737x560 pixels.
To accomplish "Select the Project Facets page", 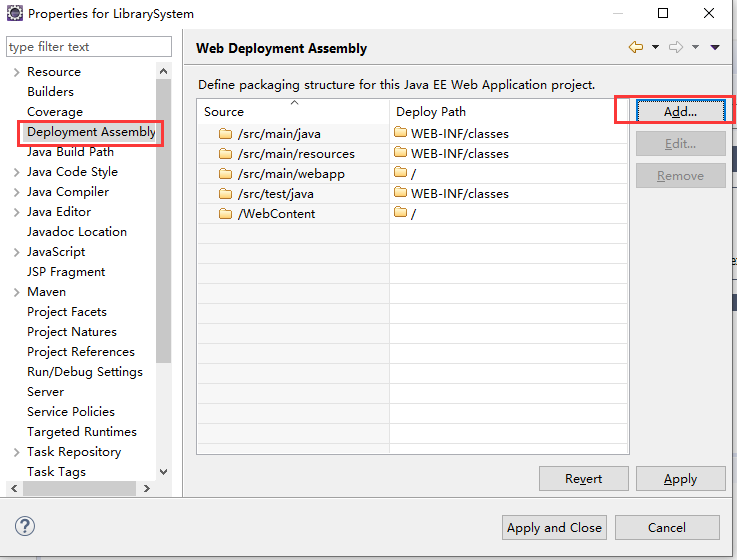I will pos(67,312).
